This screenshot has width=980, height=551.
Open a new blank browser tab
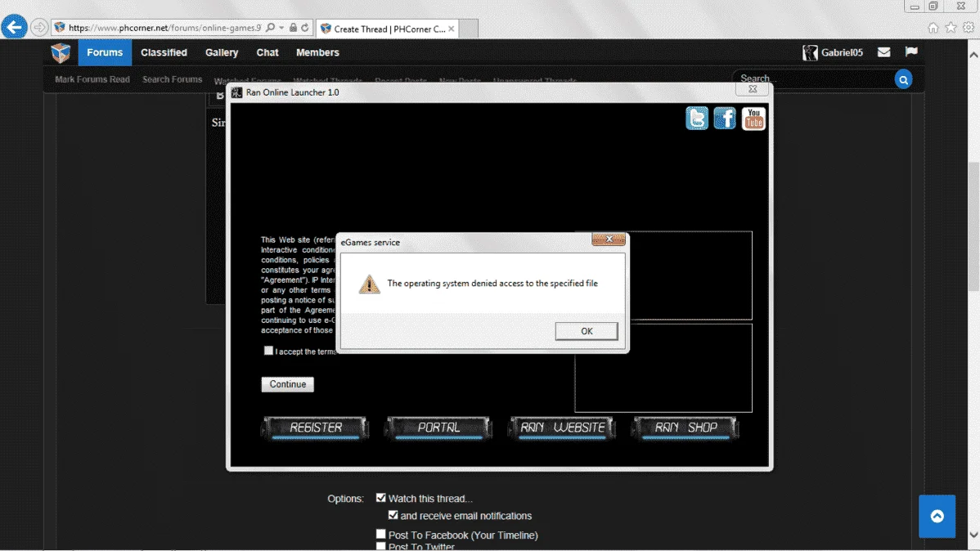point(469,29)
